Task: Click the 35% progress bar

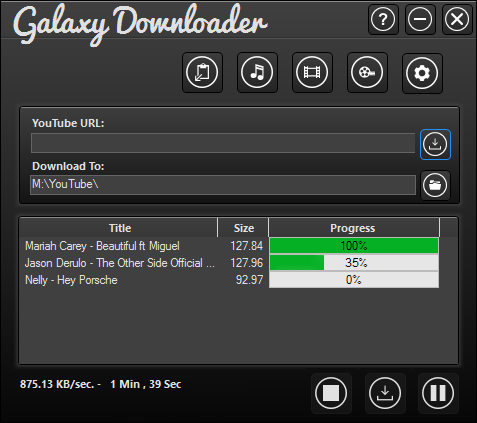Action: coord(354,263)
